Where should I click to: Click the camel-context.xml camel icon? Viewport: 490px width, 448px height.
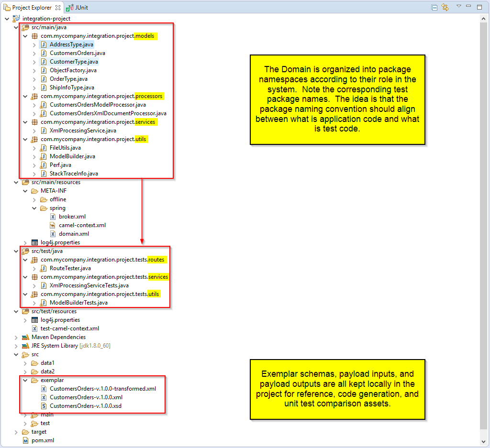point(53,225)
